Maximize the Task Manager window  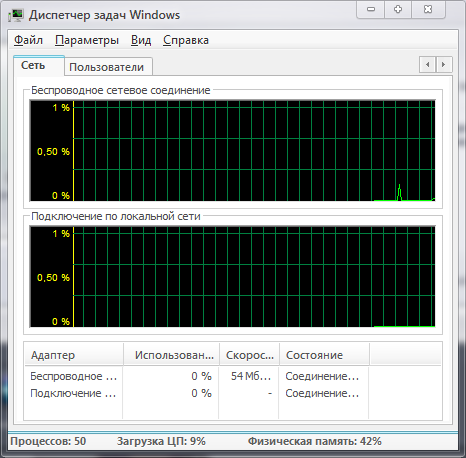tap(398, 9)
